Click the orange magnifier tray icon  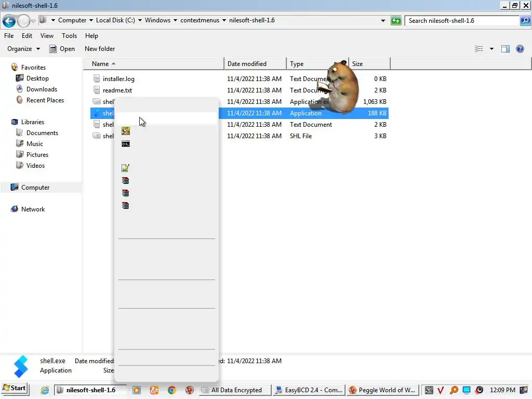(x=454, y=390)
